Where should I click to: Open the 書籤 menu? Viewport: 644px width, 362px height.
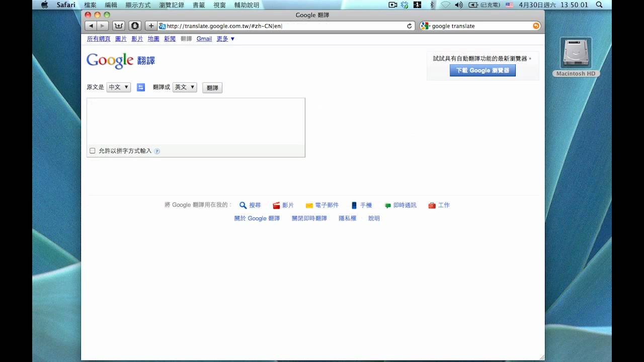(x=199, y=5)
